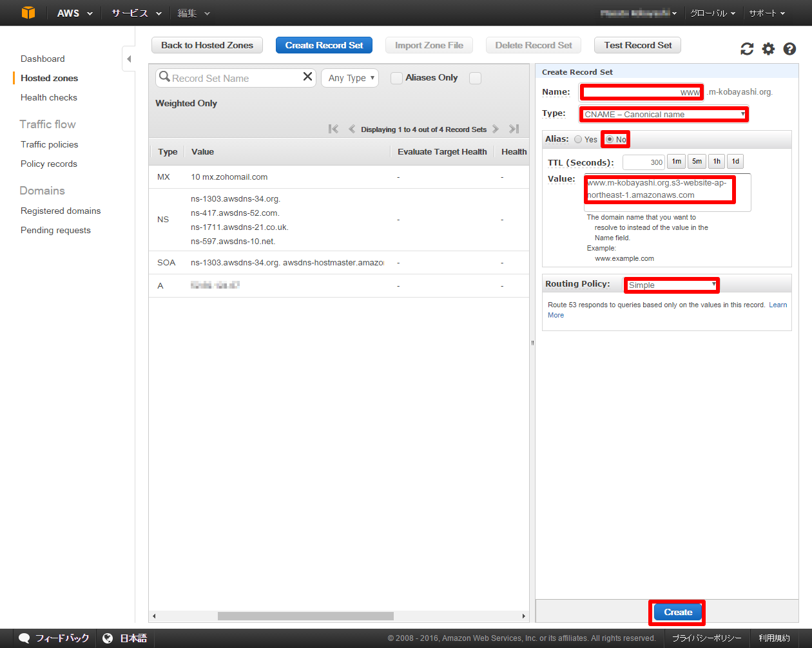Open the settings gear icon
This screenshot has height=648, width=812.
pyautogui.click(x=768, y=49)
